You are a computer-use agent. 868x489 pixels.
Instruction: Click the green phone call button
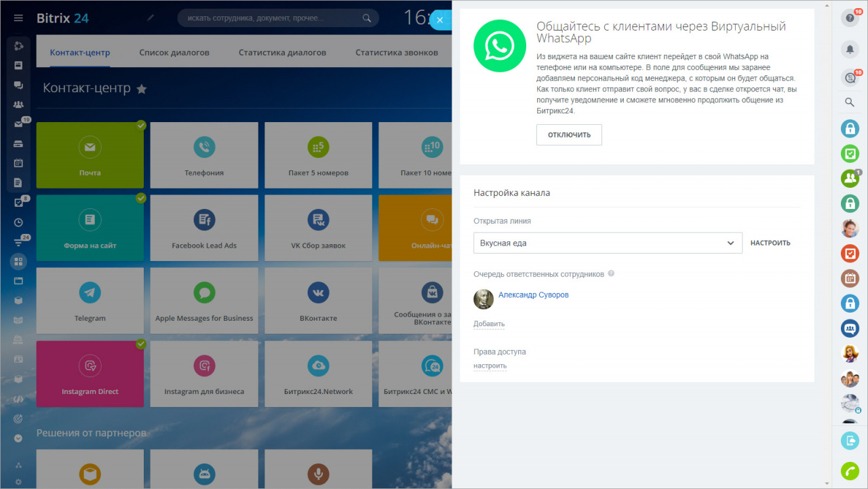point(850,470)
